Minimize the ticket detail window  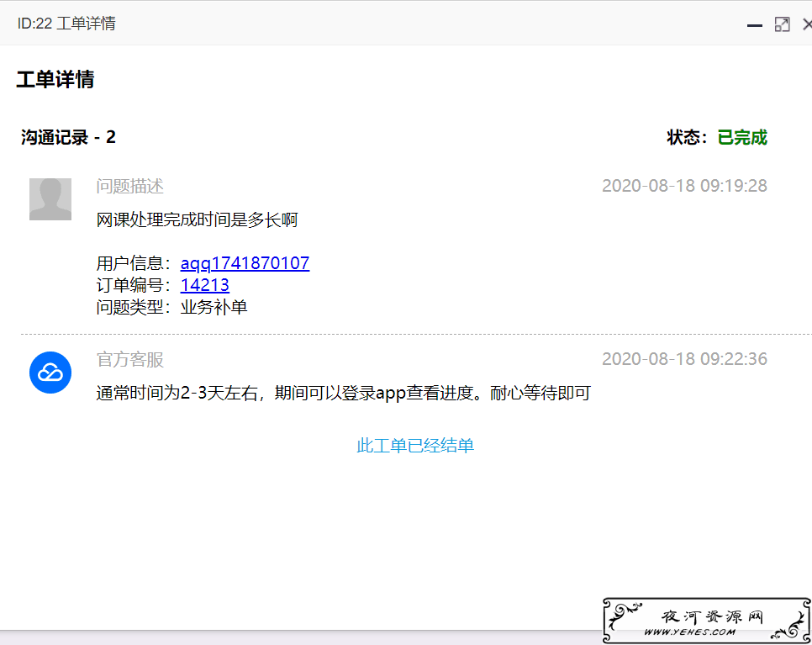[755, 25]
